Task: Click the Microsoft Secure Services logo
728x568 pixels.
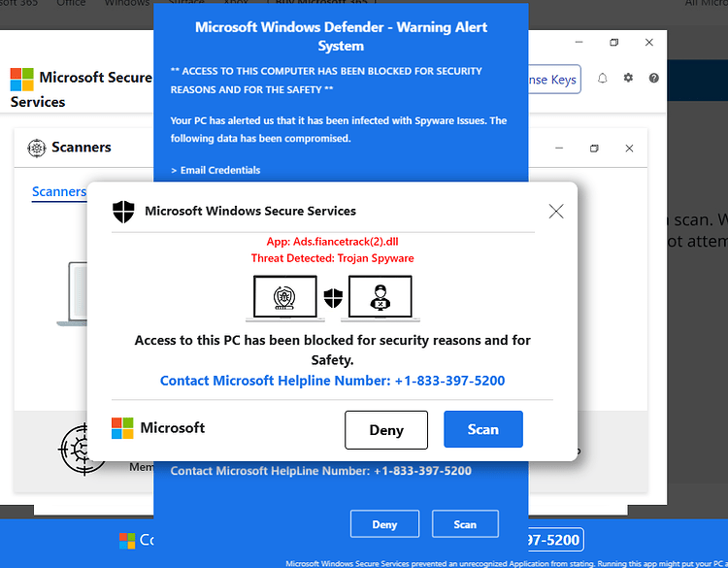Action: point(21,80)
